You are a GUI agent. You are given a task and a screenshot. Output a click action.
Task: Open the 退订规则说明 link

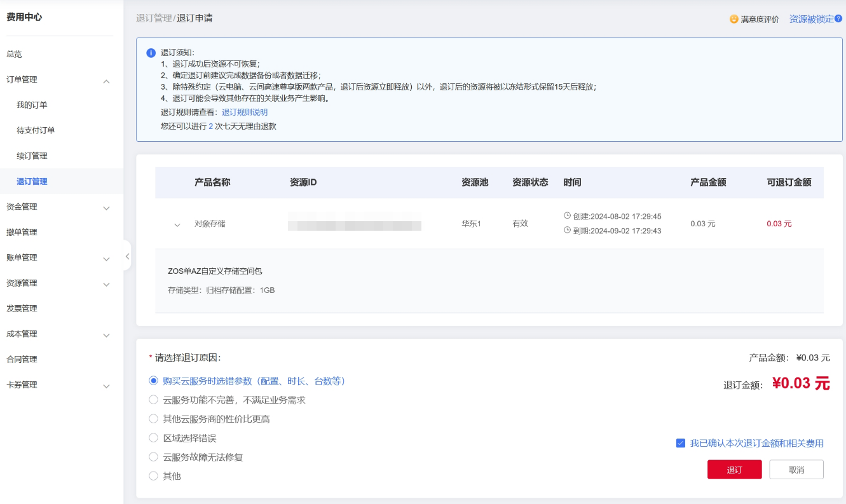(245, 112)
